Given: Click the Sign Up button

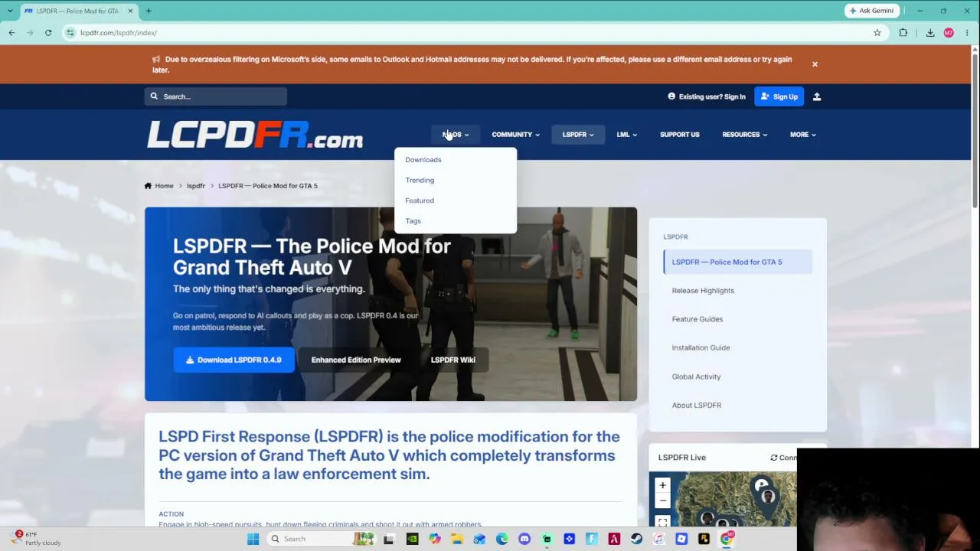Looking at the screenshot, I should click(x=779, y=96).
